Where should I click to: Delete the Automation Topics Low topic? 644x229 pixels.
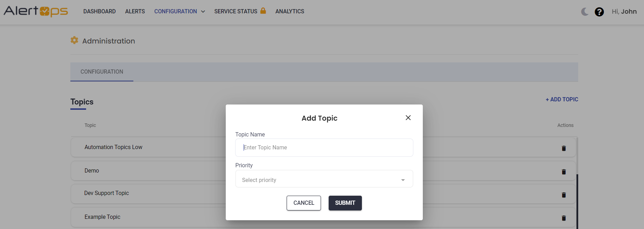[563, 148]
